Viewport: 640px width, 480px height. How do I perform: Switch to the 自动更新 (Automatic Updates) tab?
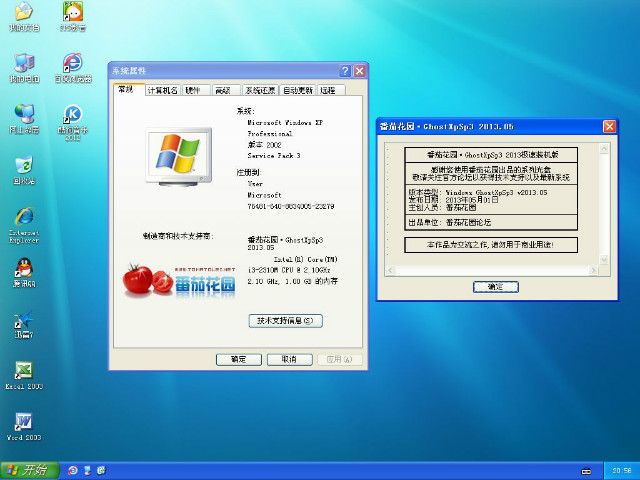pos(298,90)
